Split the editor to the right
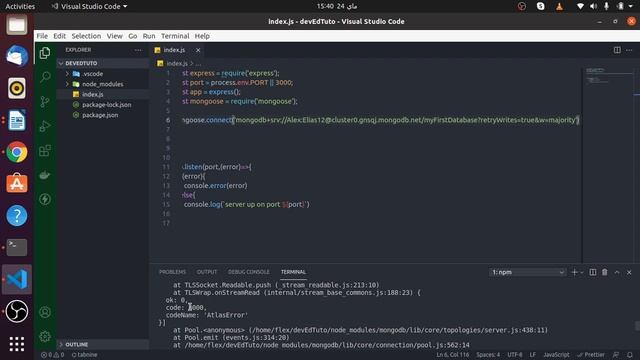 point(617,50)
